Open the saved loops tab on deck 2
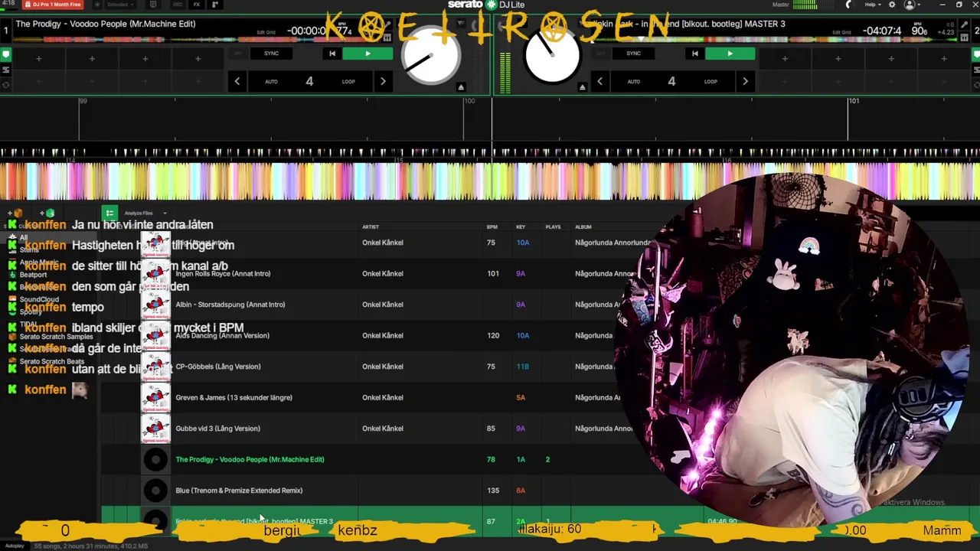 [975, 70]
